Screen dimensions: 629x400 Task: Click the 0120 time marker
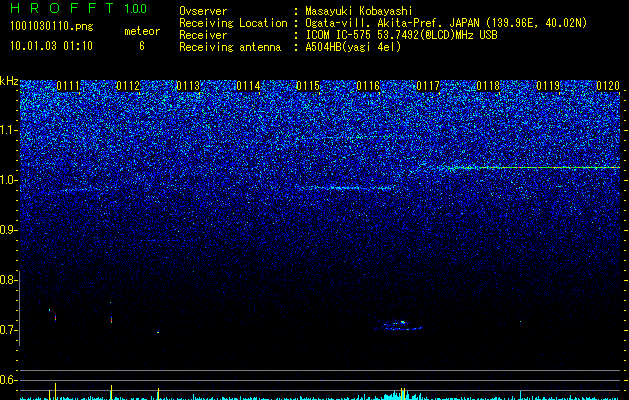(x=608, y=86)
